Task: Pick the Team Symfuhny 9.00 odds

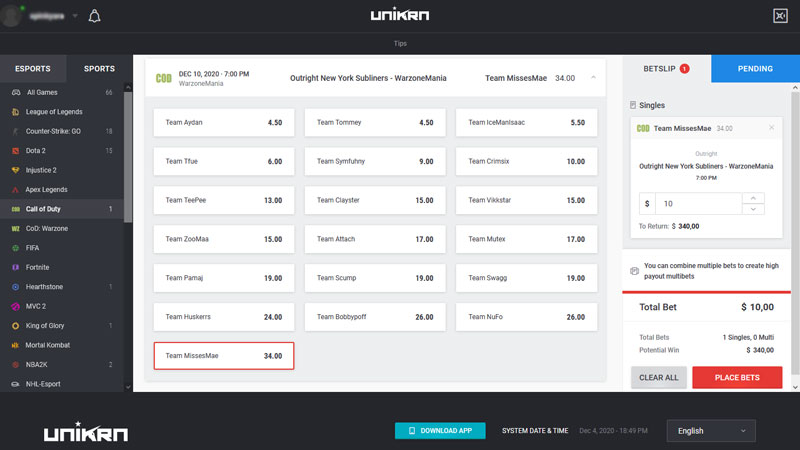Action: pos(375,161)
